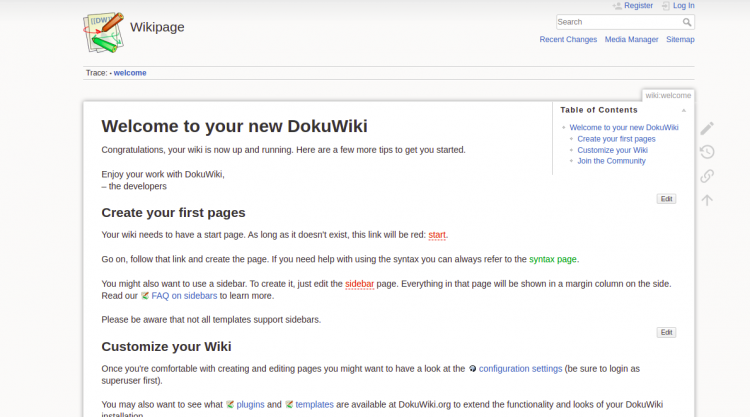Click the wiki:welcome page ID label
Screen dimensions: 750x417
pos(668,96)
